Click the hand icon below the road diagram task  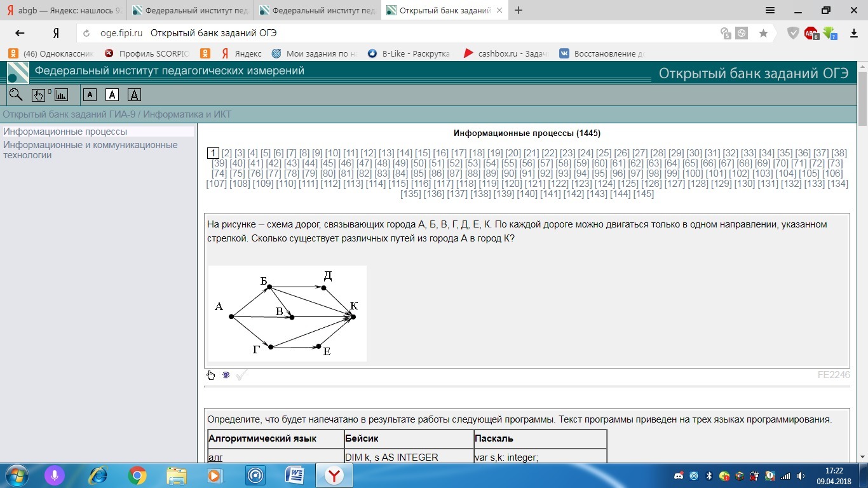[211, 375]
